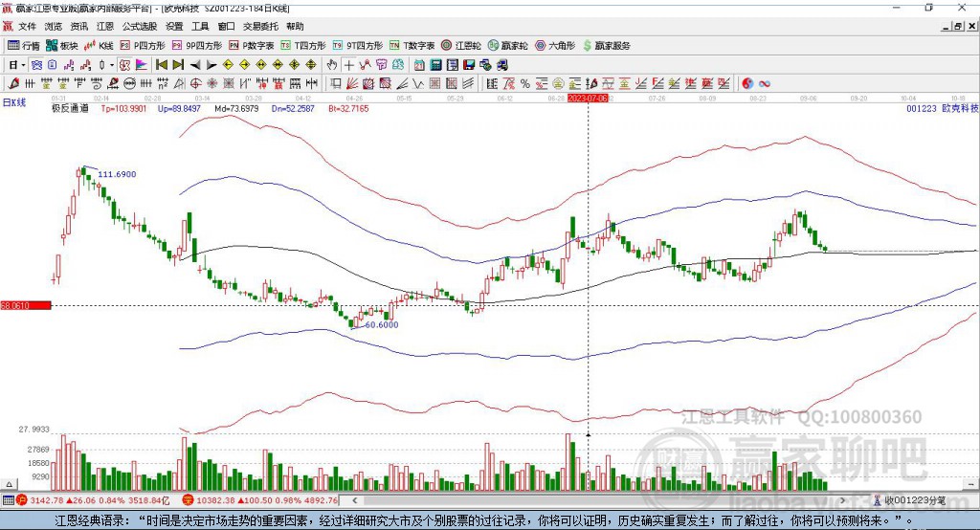Open the 9P四方形 tool

point(197,46)
